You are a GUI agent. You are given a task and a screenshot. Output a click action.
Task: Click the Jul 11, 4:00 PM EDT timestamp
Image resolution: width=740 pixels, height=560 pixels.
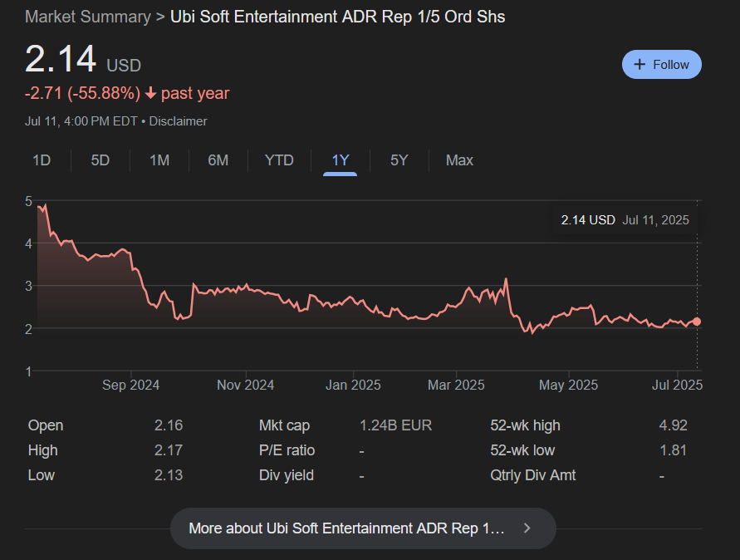coord(81,121)
